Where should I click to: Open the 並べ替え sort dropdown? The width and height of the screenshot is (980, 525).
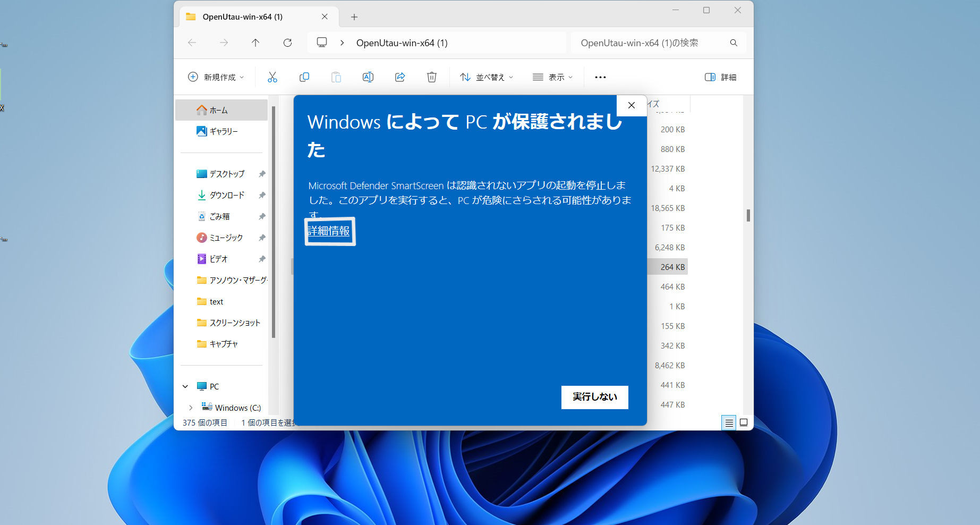pos(487,77)
